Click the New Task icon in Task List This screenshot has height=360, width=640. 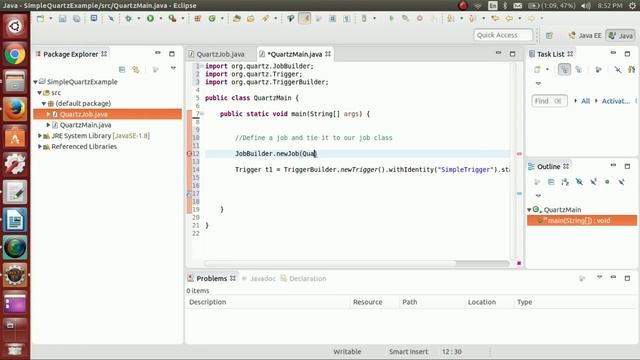[537, 69]
